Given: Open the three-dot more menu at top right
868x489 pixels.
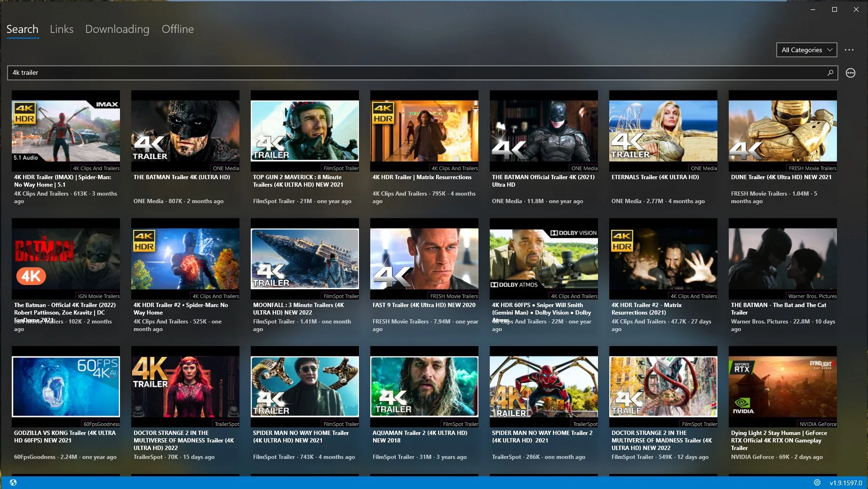Looking at the screenshot, I should click(849, 50).
